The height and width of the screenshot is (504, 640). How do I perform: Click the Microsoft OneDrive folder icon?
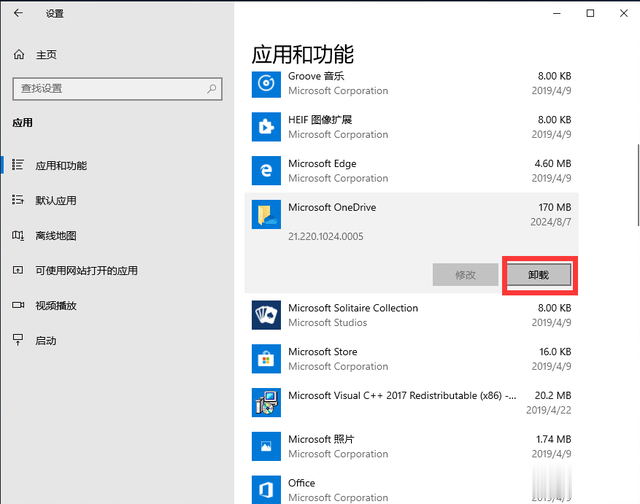266,214
